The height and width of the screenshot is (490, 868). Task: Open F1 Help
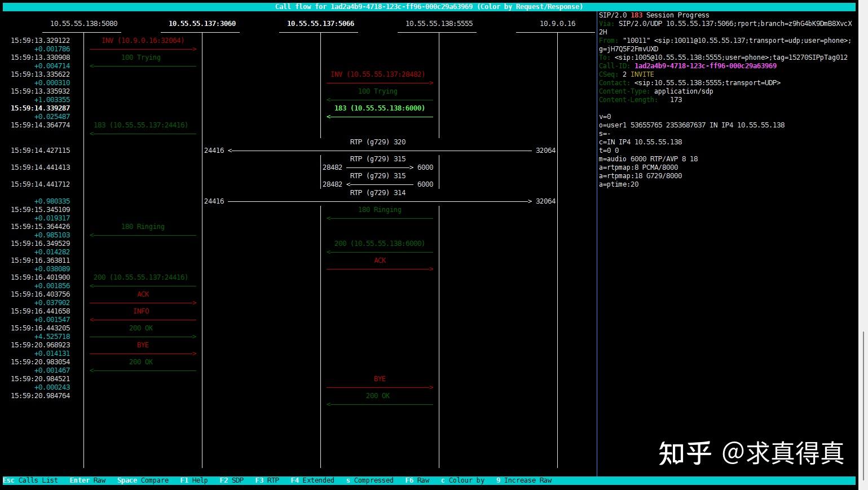coord(194,480)
